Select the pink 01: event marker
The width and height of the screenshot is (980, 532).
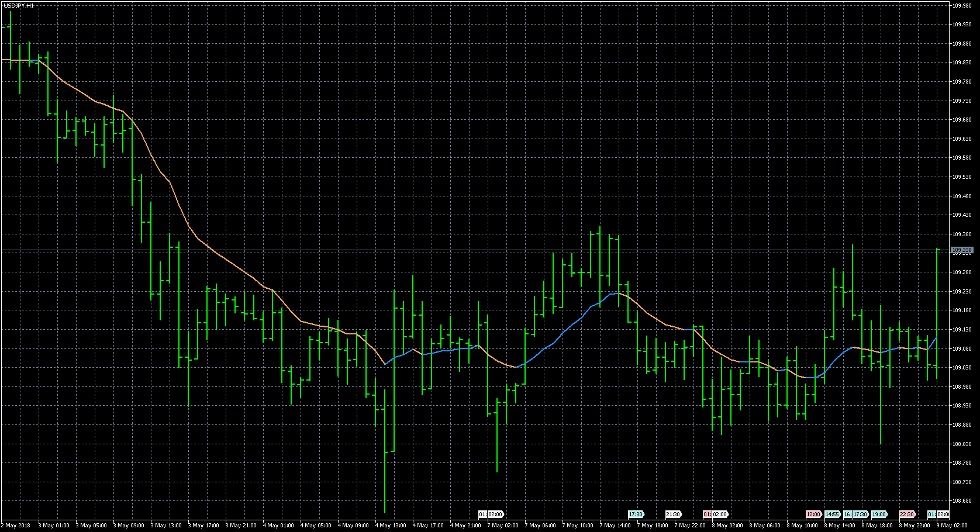tap(706, 514)
